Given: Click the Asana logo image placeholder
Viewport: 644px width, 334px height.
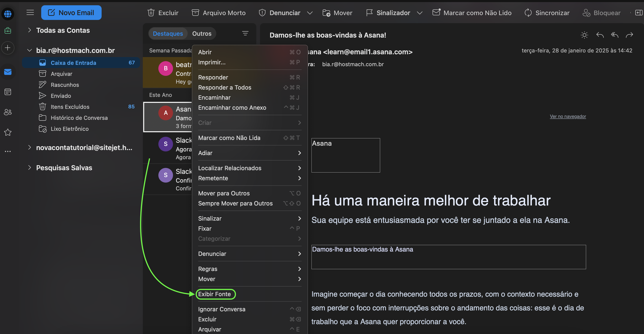Looking at the screenshot, I should pyautogui.click(x=346, y=155).
